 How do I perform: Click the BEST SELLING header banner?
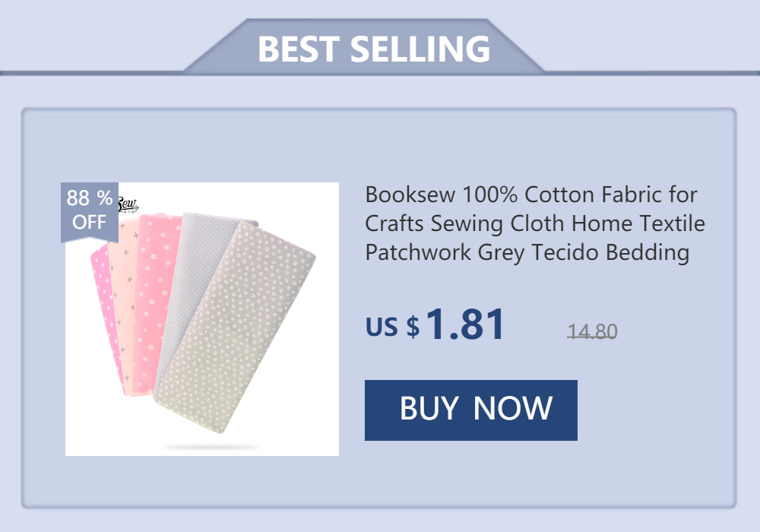pyautogui.click(x=373, y=49)
